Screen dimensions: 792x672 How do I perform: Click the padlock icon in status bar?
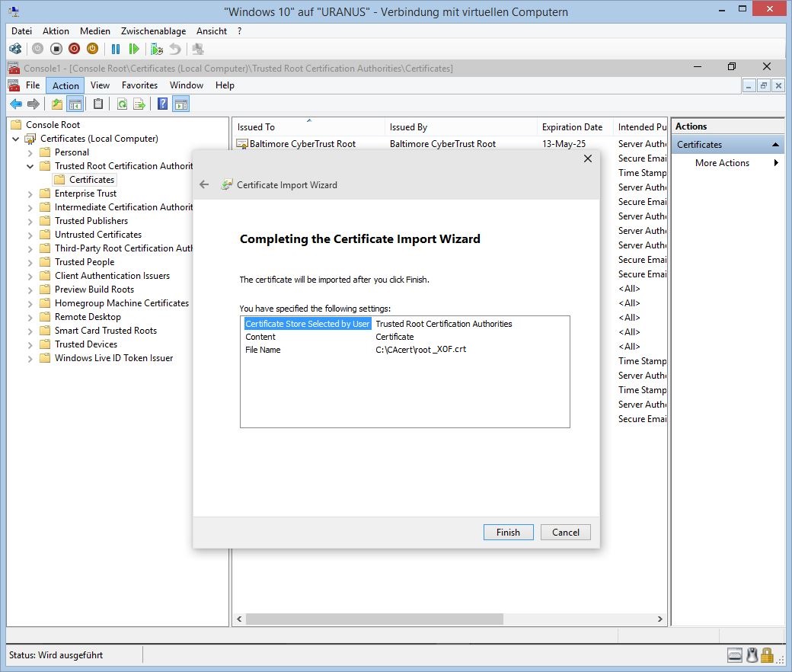(768, 654)
